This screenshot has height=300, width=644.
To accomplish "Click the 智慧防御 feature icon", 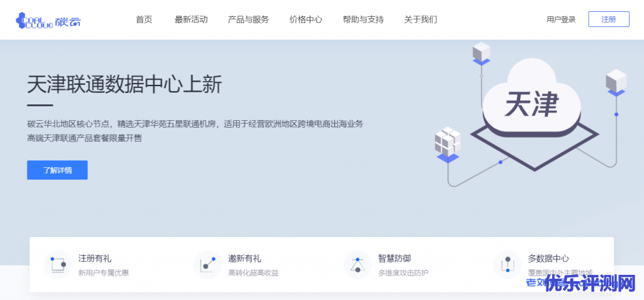I will click(x=357, y=265).
